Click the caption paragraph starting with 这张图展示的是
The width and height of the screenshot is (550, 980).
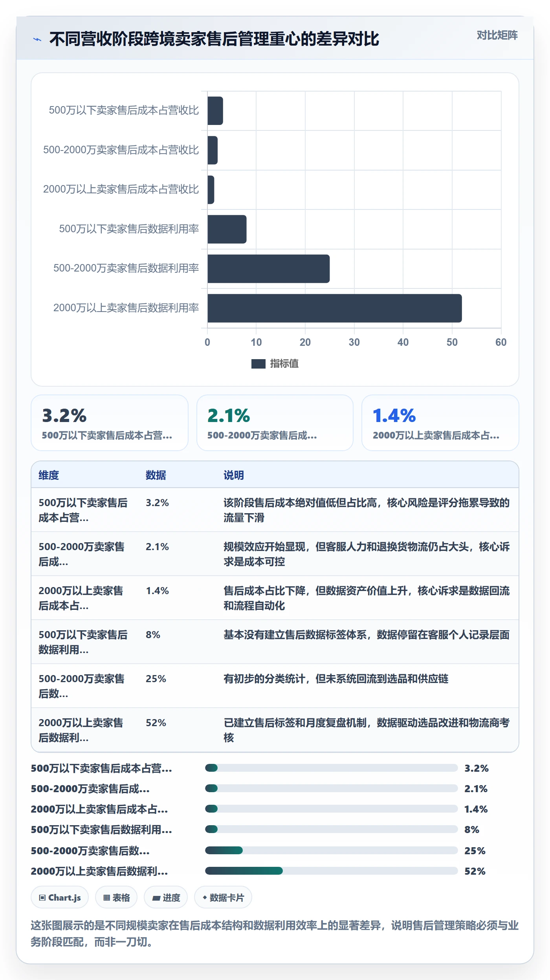click(x=275, y=934)
